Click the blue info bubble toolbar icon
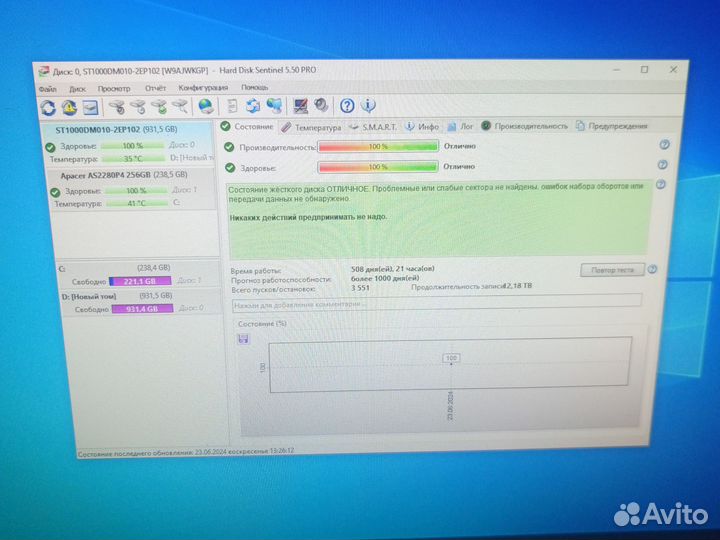Viewport: 720px width, 540px height. pyautogui.click(x=368, y=106)
